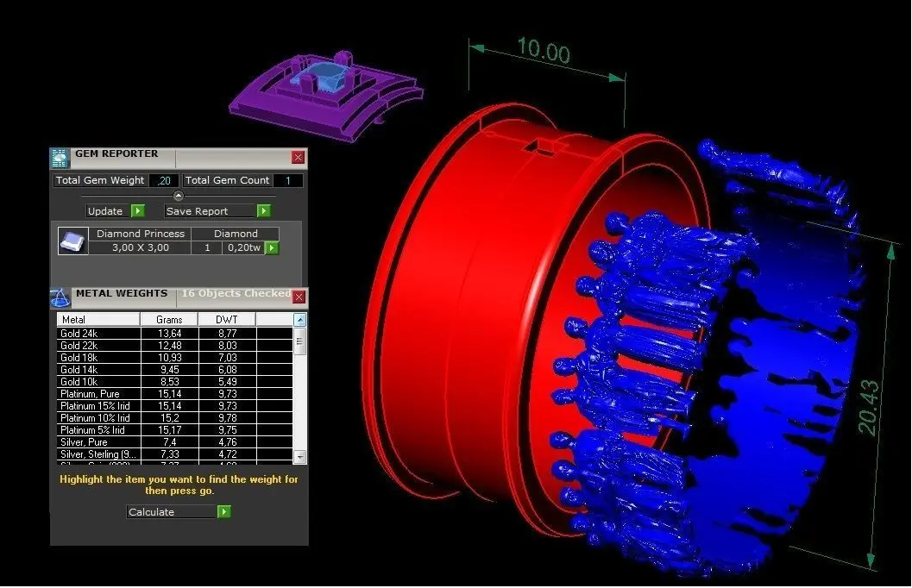This screenshot has width=912, height=588.
Task: Click the Metal column header
Action: [98, 320]
